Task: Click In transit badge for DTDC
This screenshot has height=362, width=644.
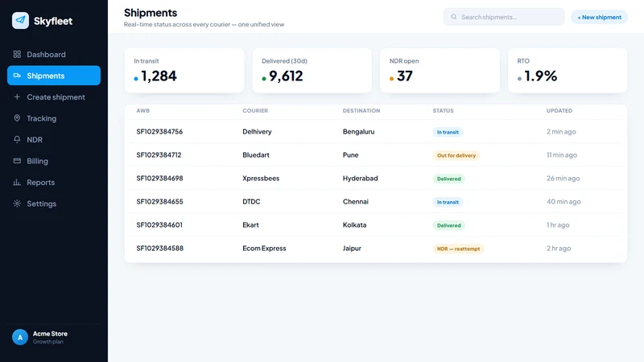Action: (x=448, y=203)
